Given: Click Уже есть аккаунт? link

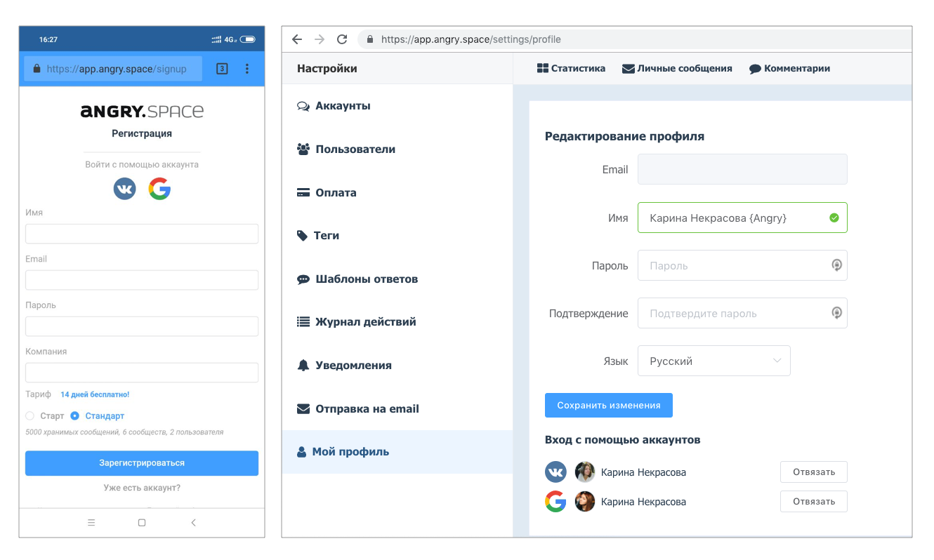Looking at the screenshot, I should click(142, 488).
